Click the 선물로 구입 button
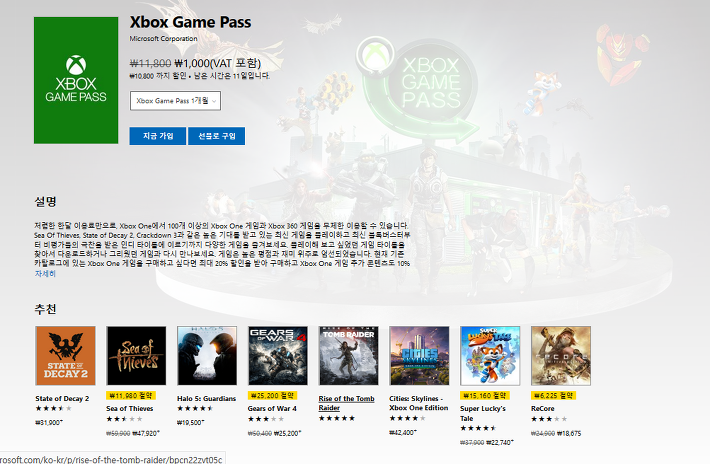Screen dimensions: 710x464 216,136
